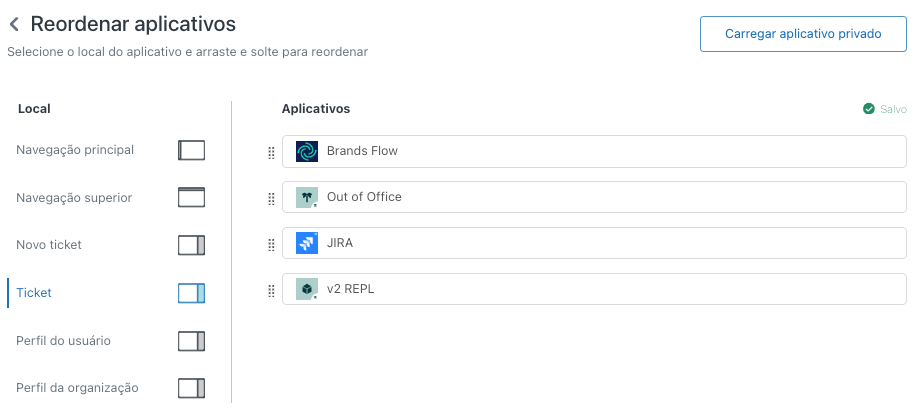The image size is (924, 416).
Task: Click the Navegação superior layout icon
Action: click(x=191, y=197)
